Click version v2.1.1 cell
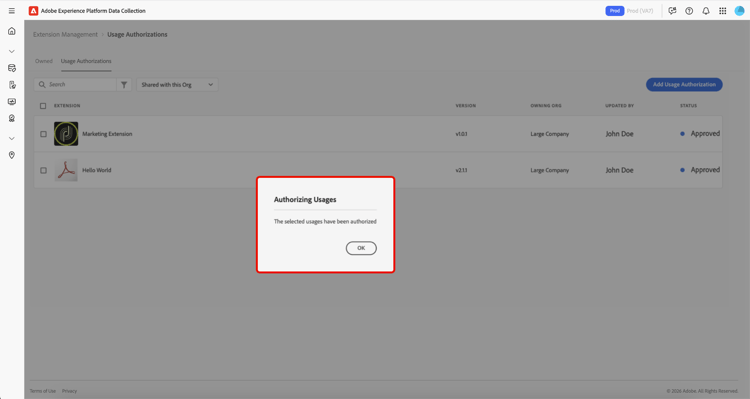Image resolution: width=750 pixels, height=399 pixels. [461, 170]
